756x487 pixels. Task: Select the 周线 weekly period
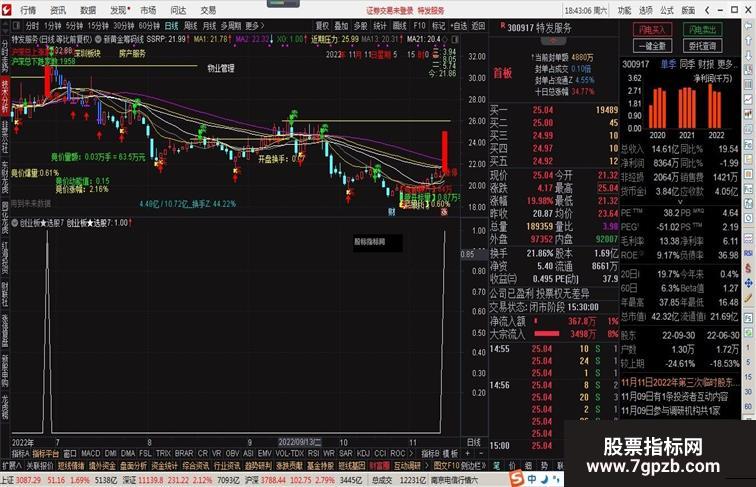[x=190, y=26]
